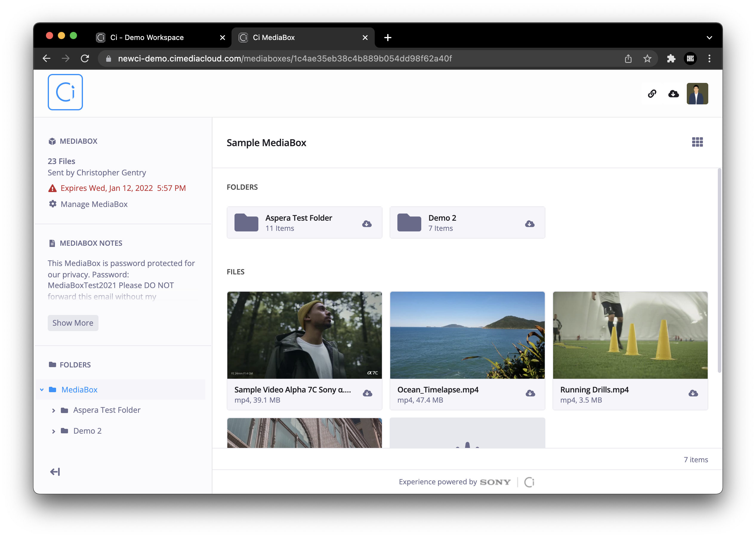The width and height of the screenshot is (756, 538).
Task: Close the Ci MediaBox tab
Action: click(365, 38)
